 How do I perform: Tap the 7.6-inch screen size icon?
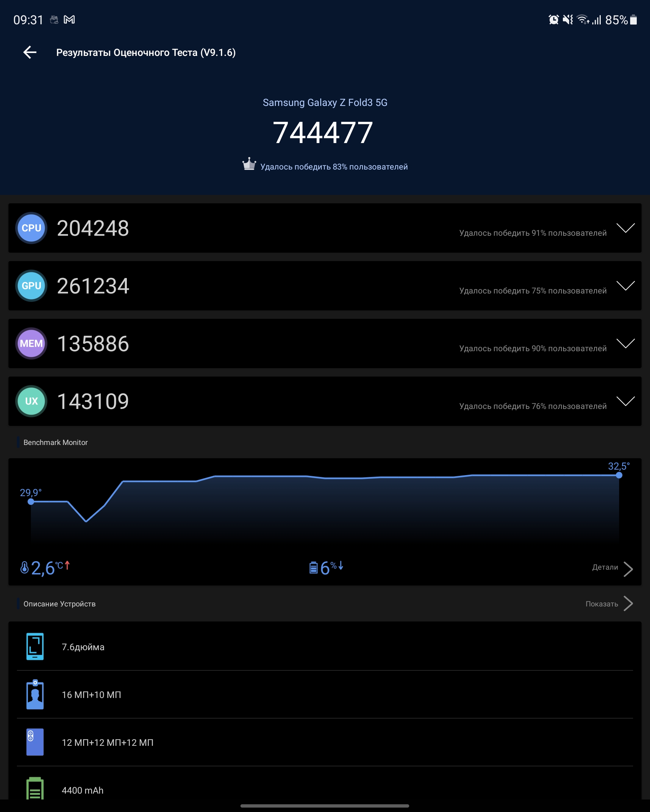pos(35,647)
